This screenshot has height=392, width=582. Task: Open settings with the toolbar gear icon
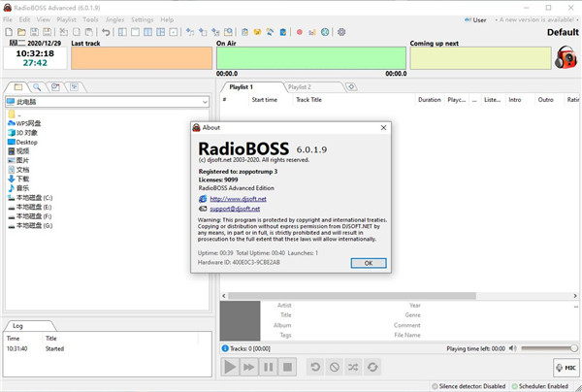[x=340, y=32]
